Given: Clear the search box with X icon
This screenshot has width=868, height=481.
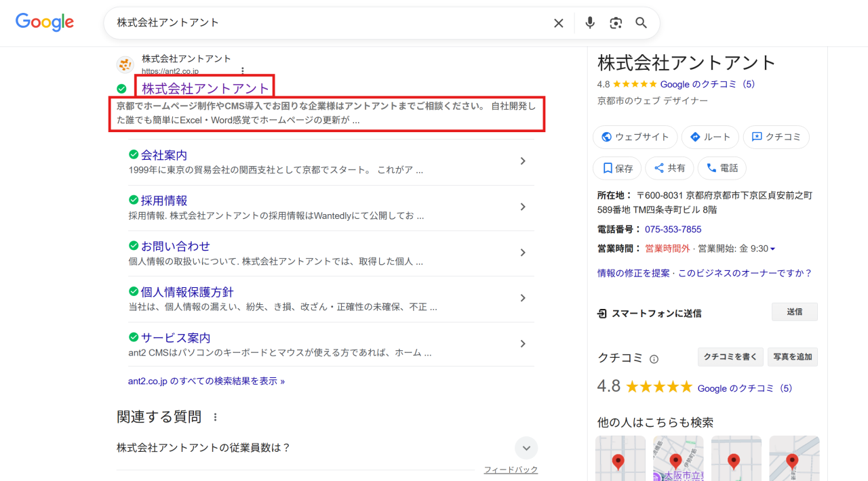Looking at the screenshot, I should pyautogui.click(x=558, y=23).
